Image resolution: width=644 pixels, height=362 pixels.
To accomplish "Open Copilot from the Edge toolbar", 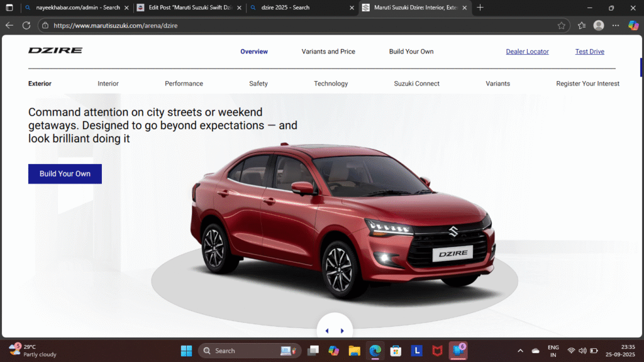I will coord(633,25).
